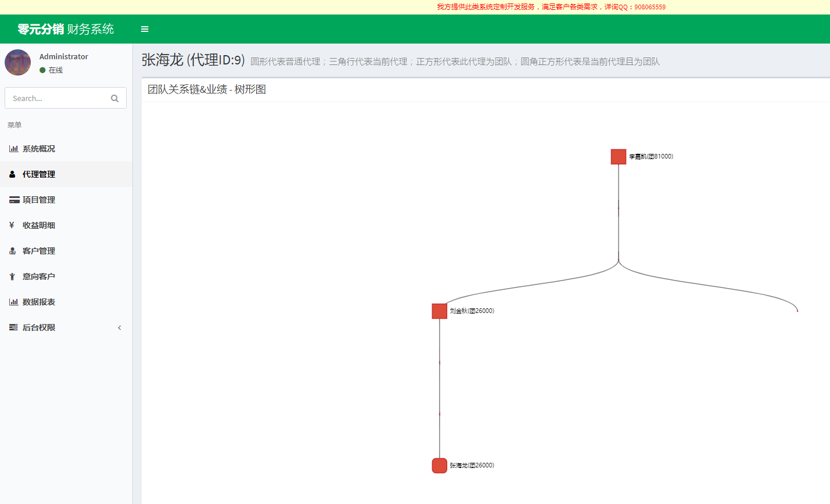830x504 pixels.
Task: Click the 意向客户 figure icon
Action: click(12, 276)
